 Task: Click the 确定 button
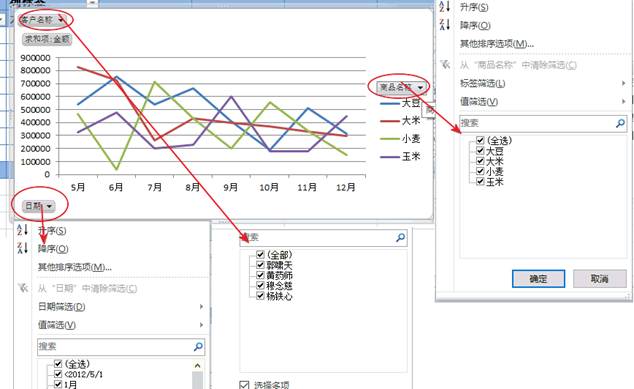(538, 279)
